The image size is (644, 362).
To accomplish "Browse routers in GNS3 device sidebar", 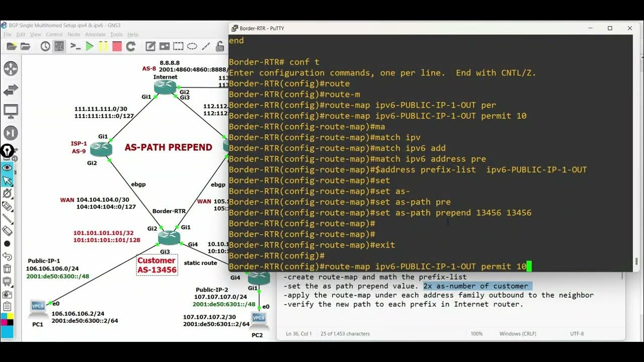I will 11,68.
